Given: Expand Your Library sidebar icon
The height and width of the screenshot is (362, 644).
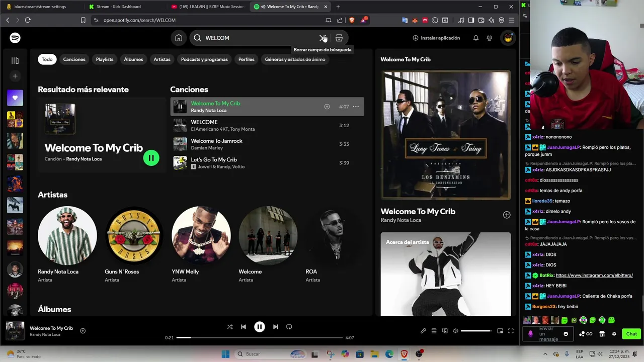Looking at the screenshot, I should 15,60.
